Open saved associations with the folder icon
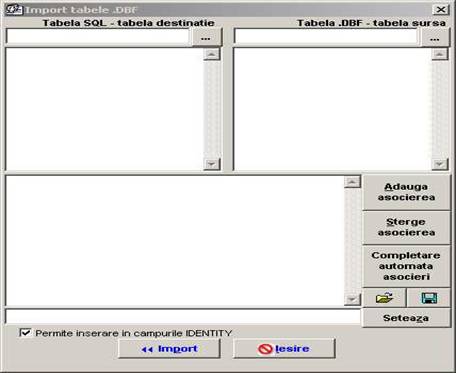This screenshot has height=373, width=456. click(x=384, y=298)
